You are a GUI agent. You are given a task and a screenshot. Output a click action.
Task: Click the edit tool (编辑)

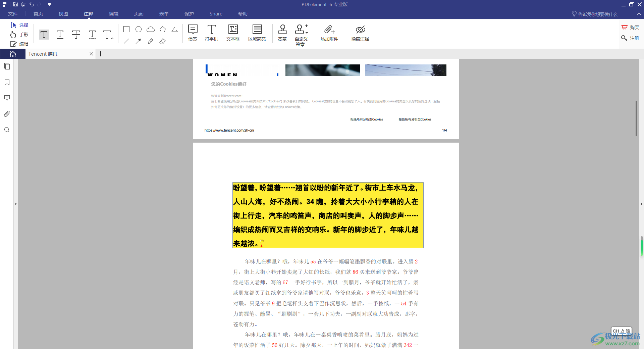(19, 44)
